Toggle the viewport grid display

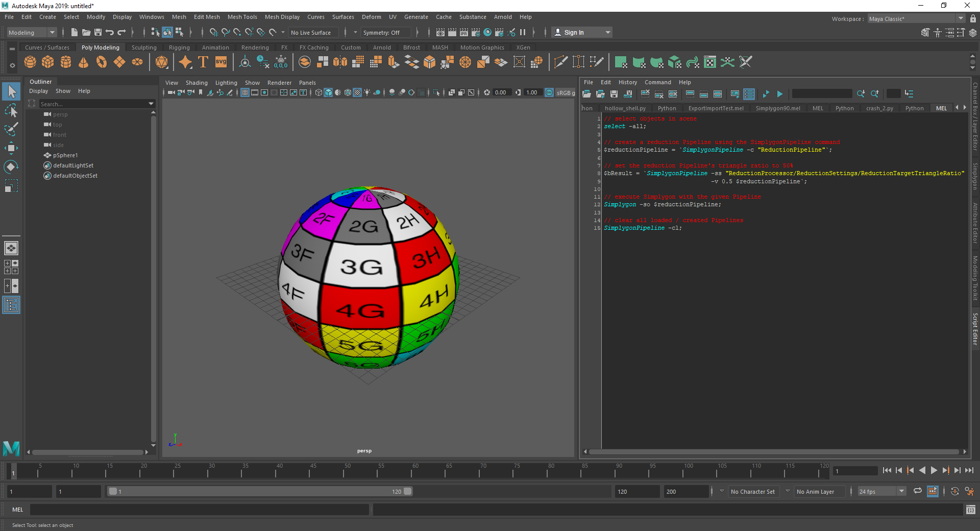[x=245, y=92]
